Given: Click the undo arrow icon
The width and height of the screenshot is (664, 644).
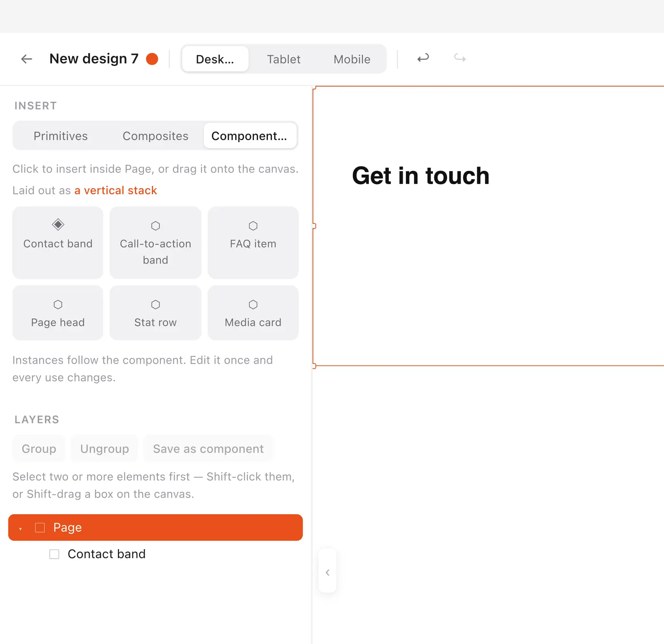Looking at the screenshot, I should click(423, 58).
